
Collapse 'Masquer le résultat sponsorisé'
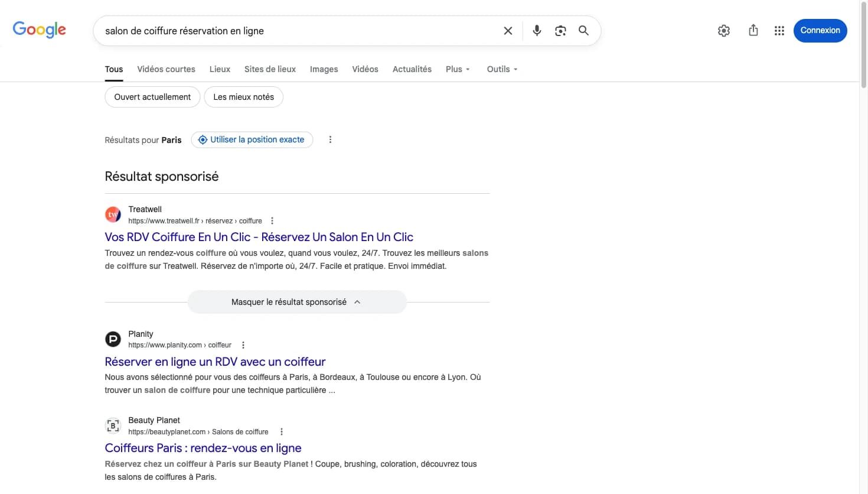click(x=296, y=301)
